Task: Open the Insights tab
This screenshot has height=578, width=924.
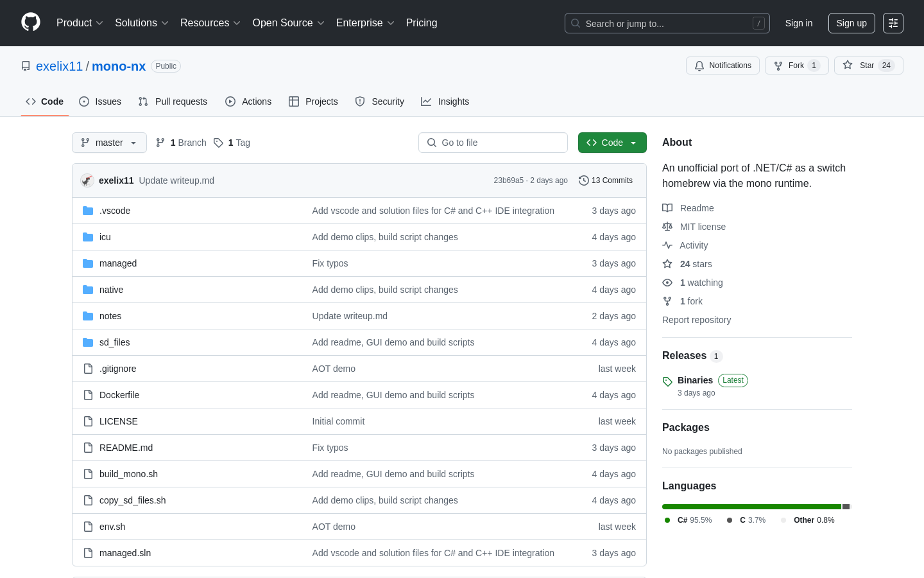Action: pos(445,101)
